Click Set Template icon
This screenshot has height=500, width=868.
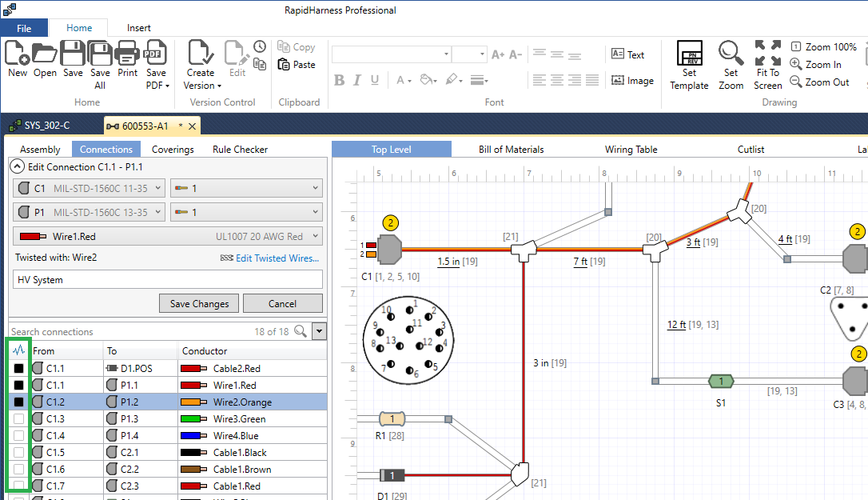pyautogui.click(x=690, y=54)
